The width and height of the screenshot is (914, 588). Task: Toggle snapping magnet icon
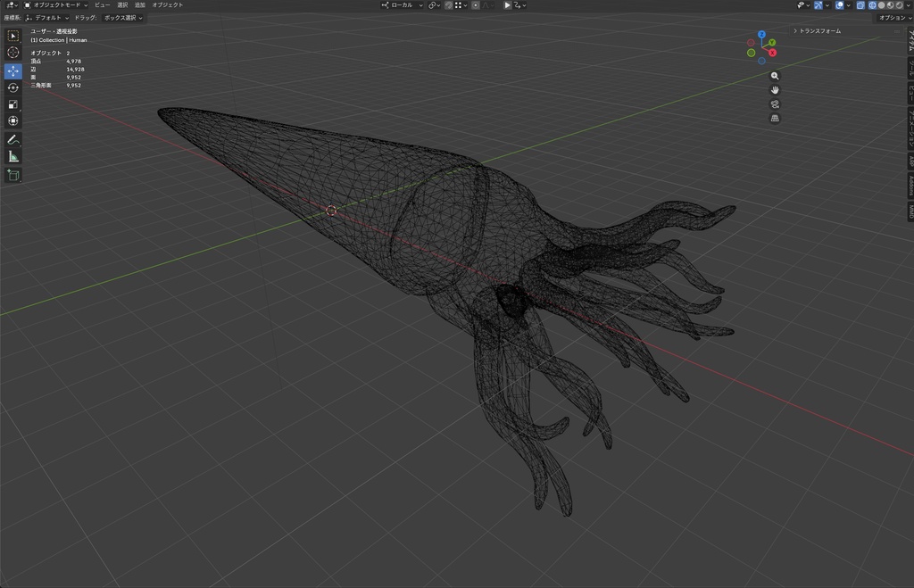(x=448, y=5)
